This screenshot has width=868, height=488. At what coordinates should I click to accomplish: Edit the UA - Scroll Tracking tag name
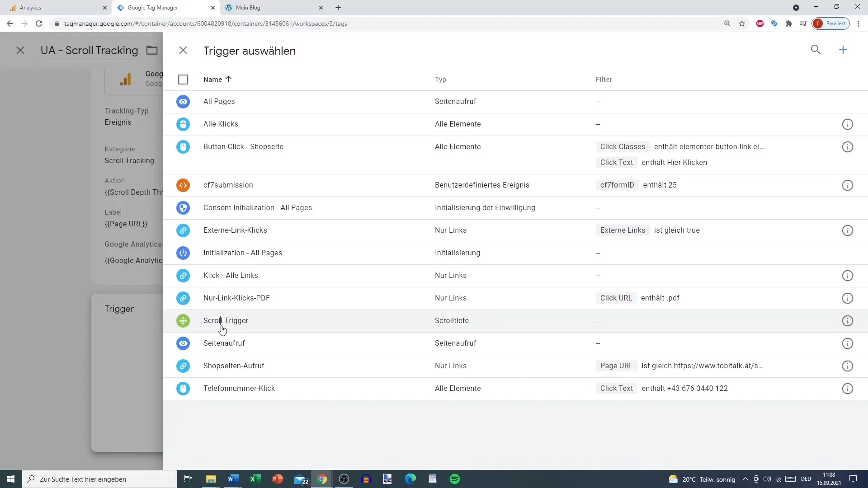pos(89,50)
